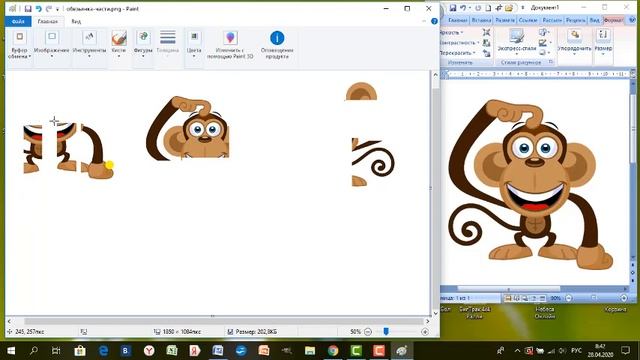Viewport: 640px width, 360px height.
Task: Open the Clipboard (Буфер обмена) group in Paint
Action: coord(19,44)
